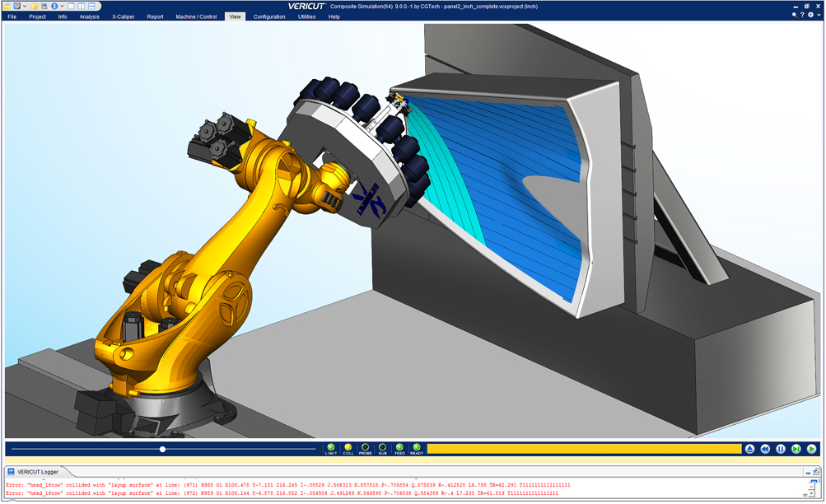Screen dimensions: 826x504
Task: Open the Project menu
Action: 37,16
